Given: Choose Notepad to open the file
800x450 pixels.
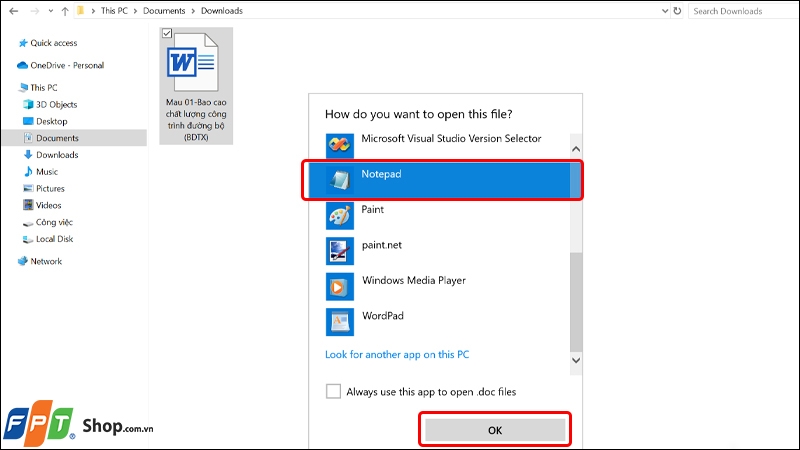Looking at the screenshot, I should pos(439,180).
